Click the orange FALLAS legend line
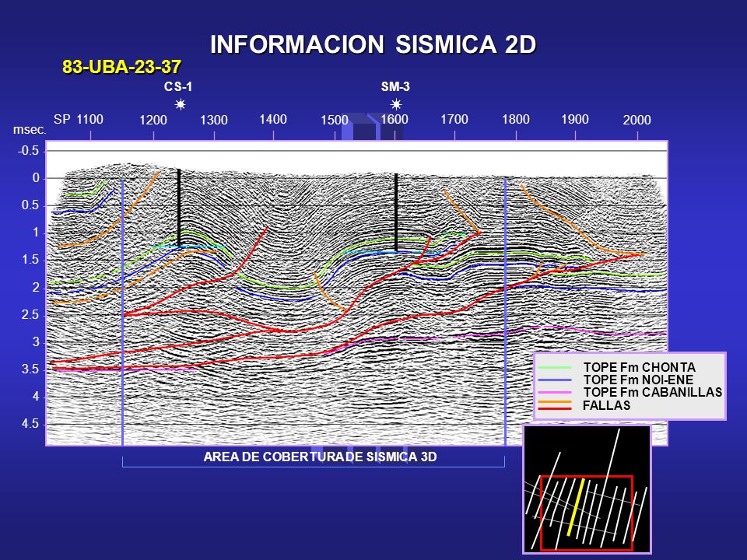The image size is (747, 560). pos(555,402)
